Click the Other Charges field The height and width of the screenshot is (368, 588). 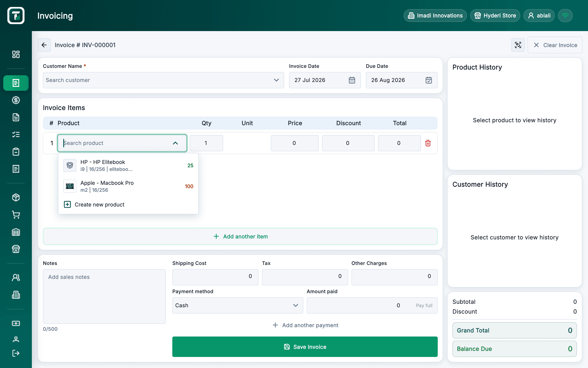click(394, 277)
